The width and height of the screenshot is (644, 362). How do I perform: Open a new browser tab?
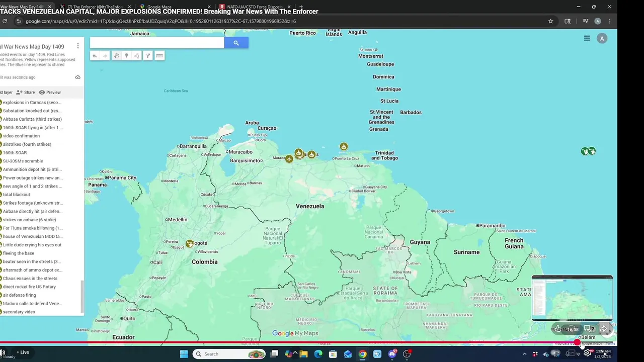(x=301, y=7)
